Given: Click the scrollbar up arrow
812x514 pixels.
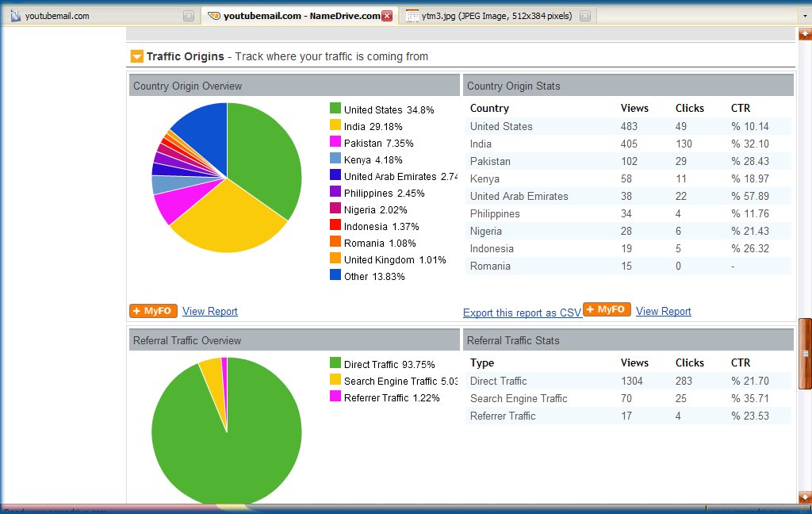Looking at the screenshot, I should (805, 33).
